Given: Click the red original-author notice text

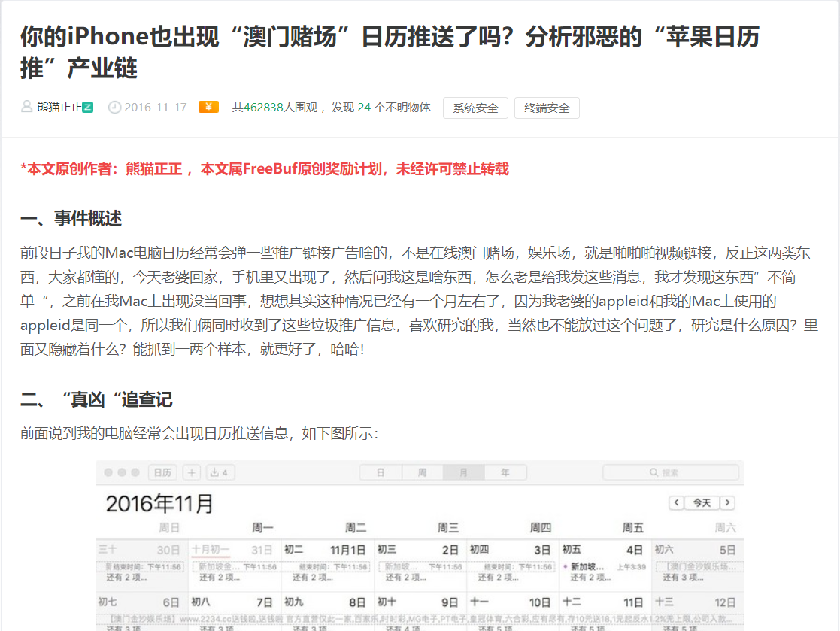Looking at the screenshot, I should (265, 168).
